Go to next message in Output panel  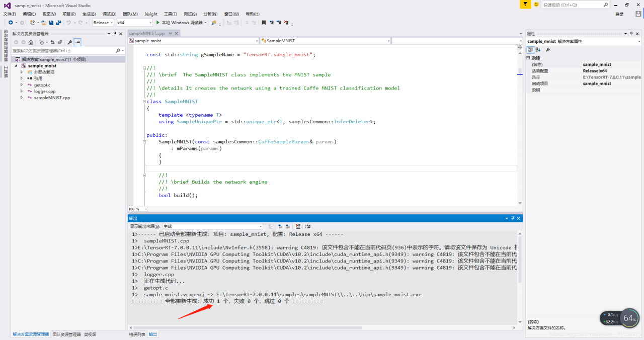tap(288, 226)
